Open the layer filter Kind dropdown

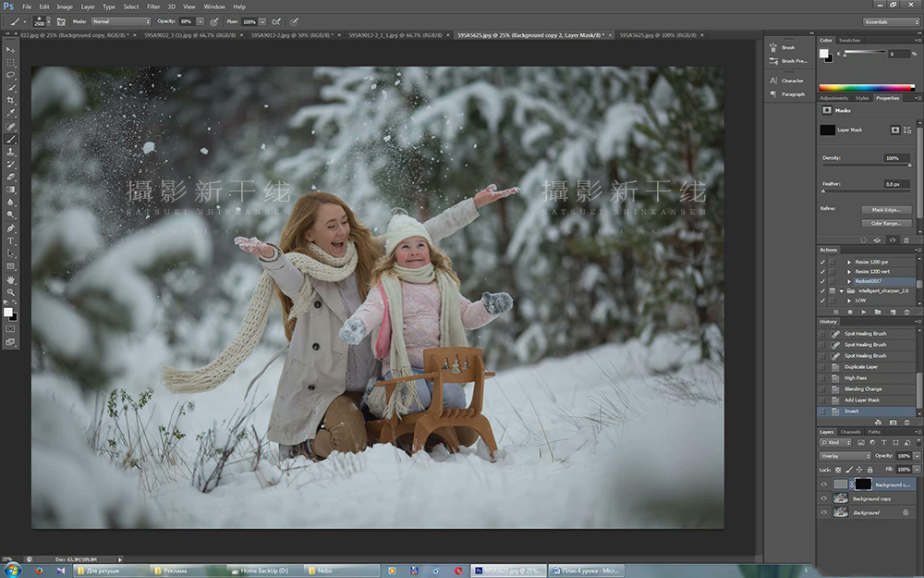pyautogui.click(x=835, y=442)
